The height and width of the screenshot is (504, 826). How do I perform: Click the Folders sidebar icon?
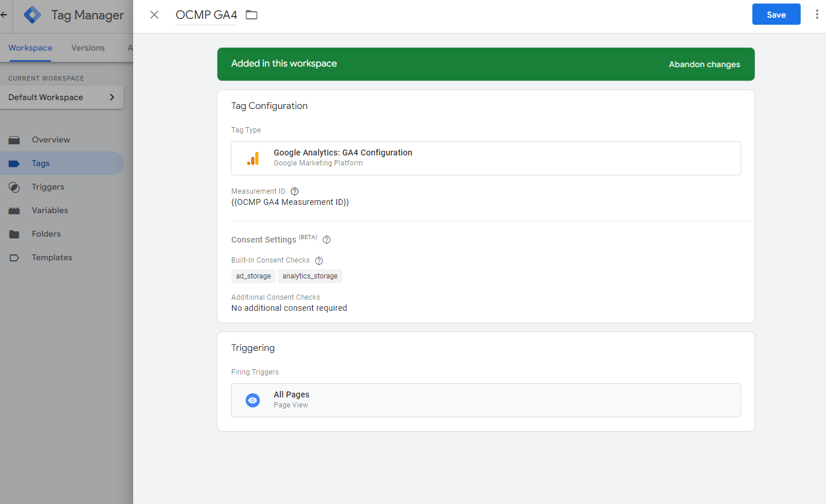click(x=14, y=234)
